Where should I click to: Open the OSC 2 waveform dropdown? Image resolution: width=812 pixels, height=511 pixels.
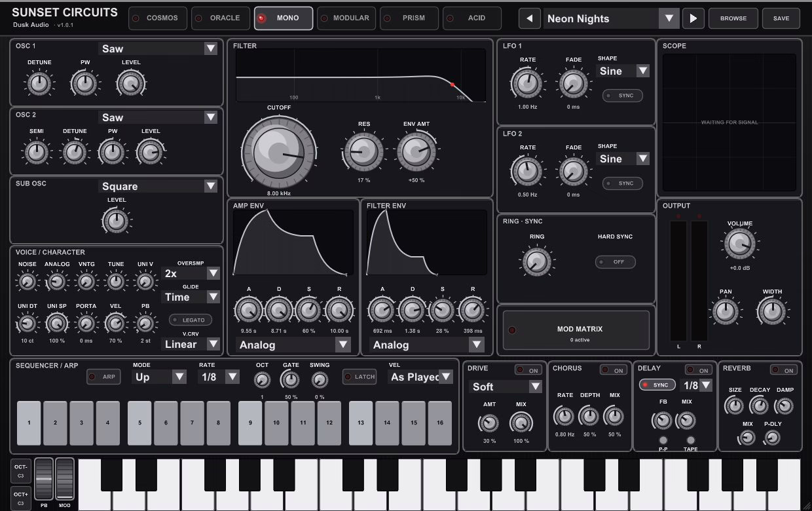pos(158,117)
